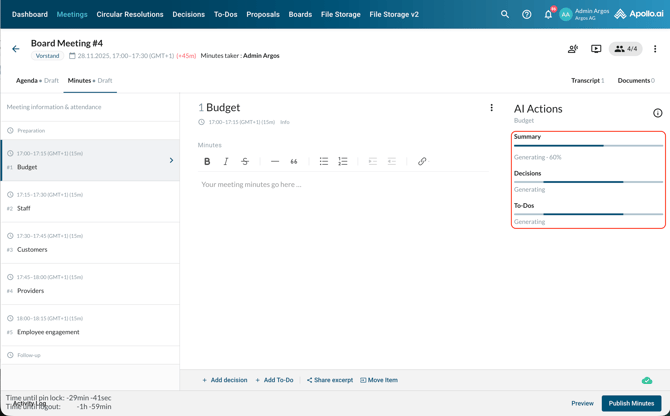
Task: Click the Summary generation progress bar
Action: [588, 146]
